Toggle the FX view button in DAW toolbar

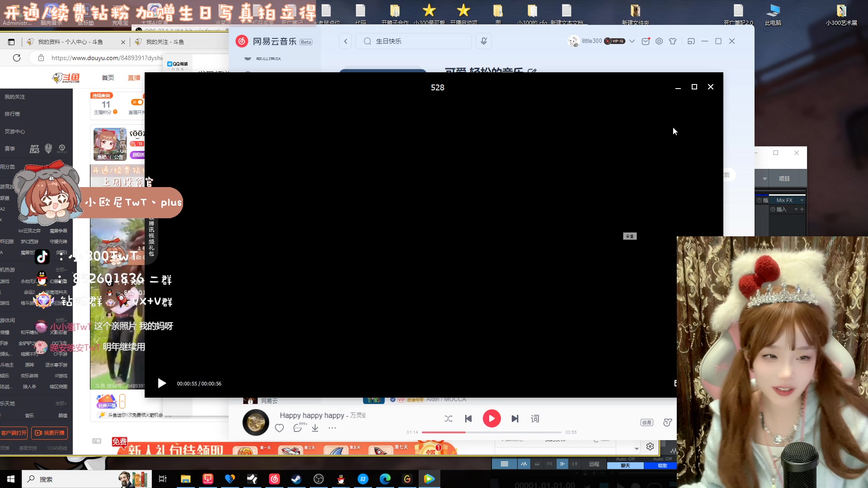coord(549,464)
